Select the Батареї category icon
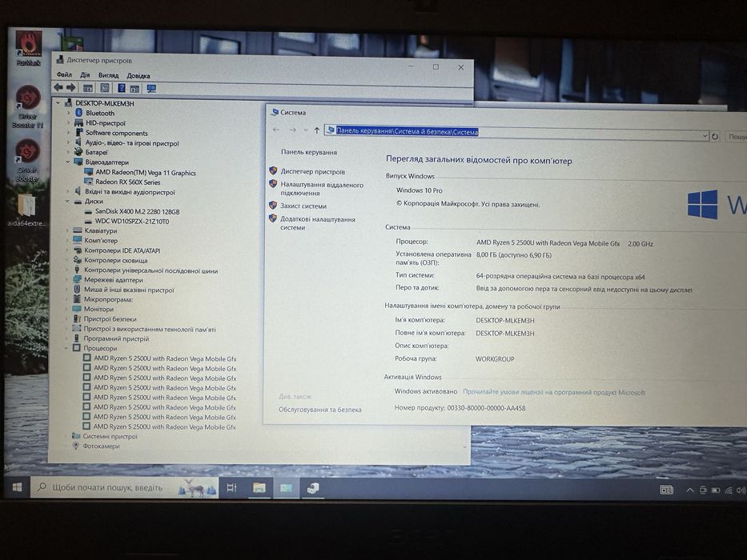The height and width of the screenshot is (560, 747). (x=78, y=152)
